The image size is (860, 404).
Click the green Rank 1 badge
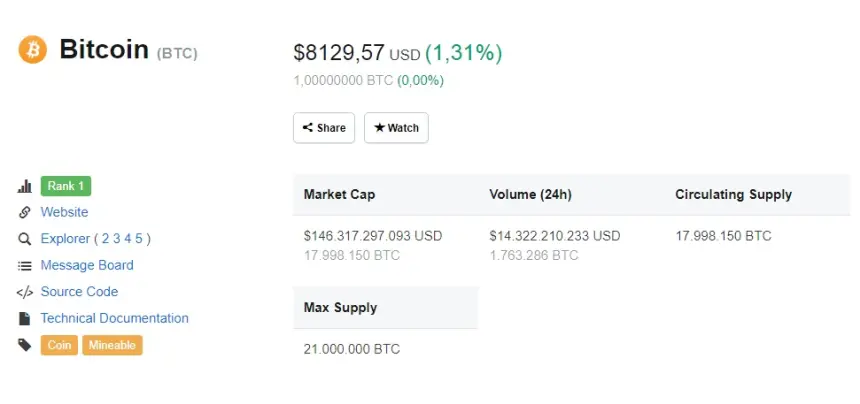[x=66, y=186]
